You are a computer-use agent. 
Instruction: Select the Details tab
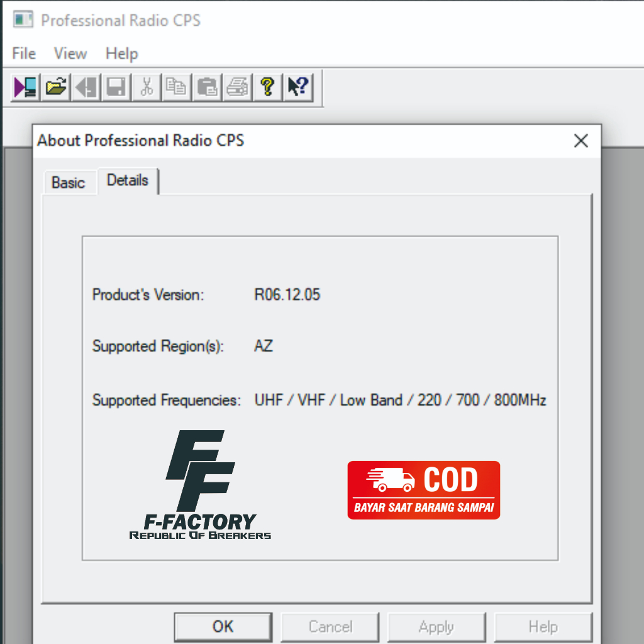pyautogui.click(x=128, y=180)
